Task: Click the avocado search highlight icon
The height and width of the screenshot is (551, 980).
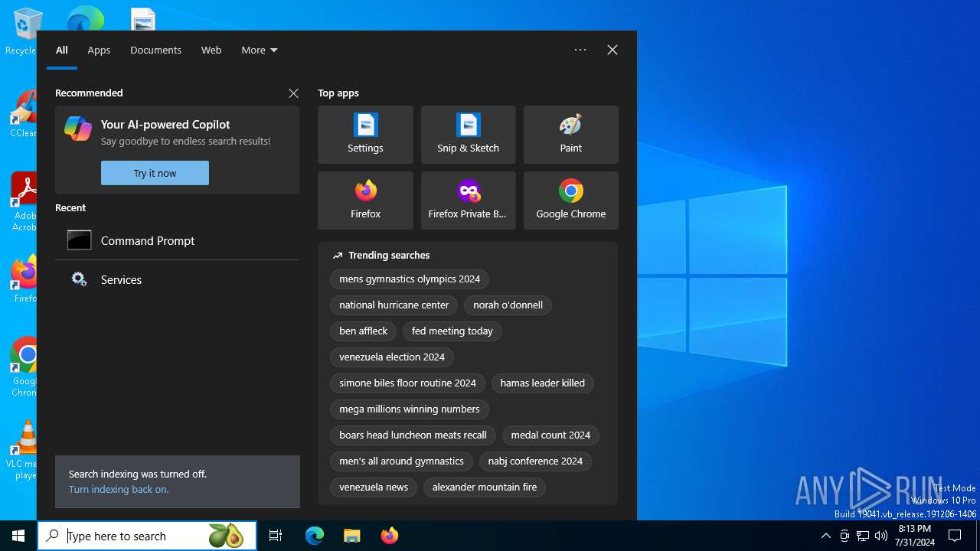Action: point(225,536)
